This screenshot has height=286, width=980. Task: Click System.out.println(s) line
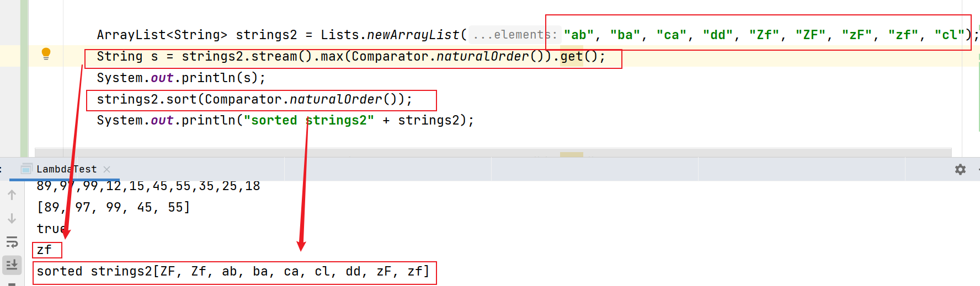[x=181, y=78]
